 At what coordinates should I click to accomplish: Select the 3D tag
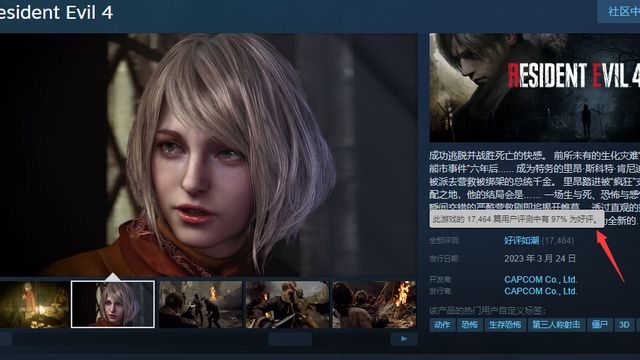click(x=624, y=325)
